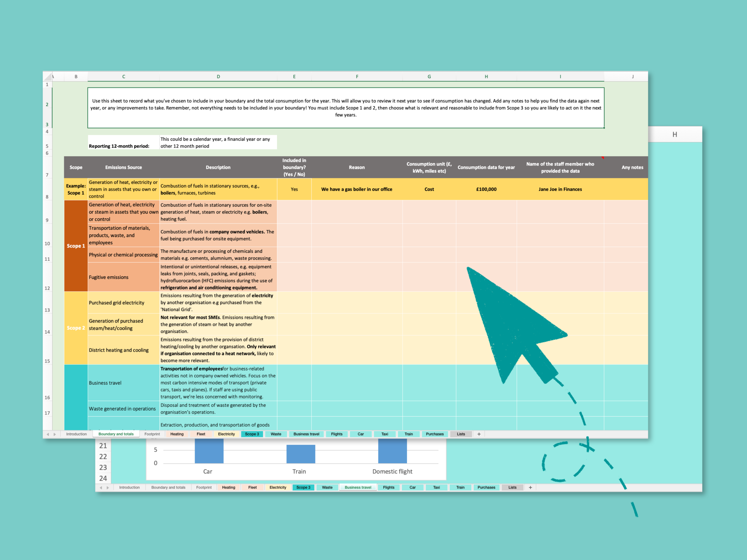747x560 pixels.
Task: Select row 16 header
Action: click(x=47, y=383)
